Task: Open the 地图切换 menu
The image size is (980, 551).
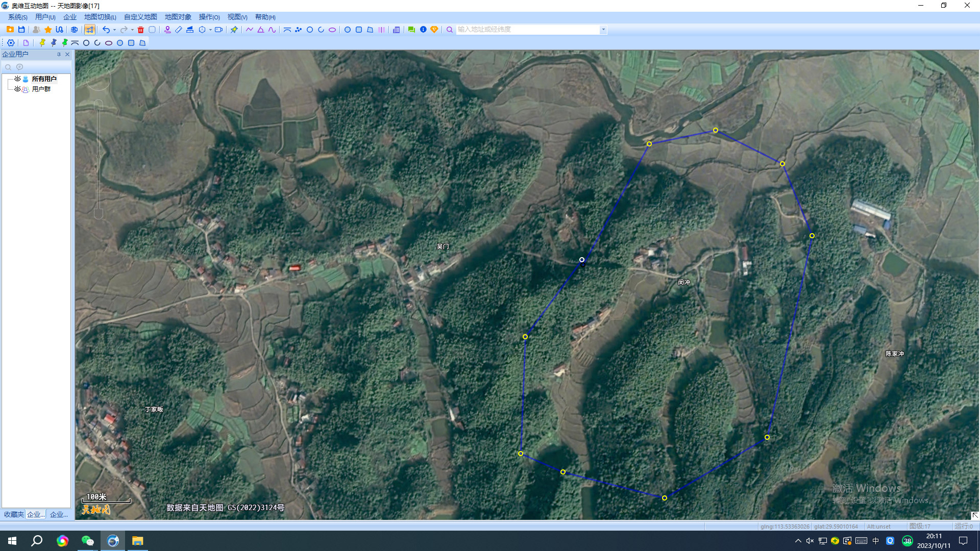Action: (100, 17)
